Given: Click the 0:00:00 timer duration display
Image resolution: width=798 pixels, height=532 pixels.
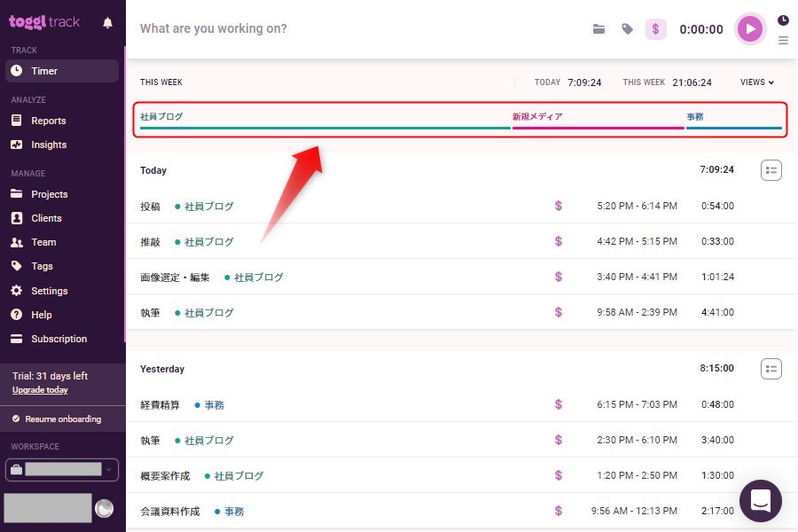Looking at the screenshot, I should 701,29.
